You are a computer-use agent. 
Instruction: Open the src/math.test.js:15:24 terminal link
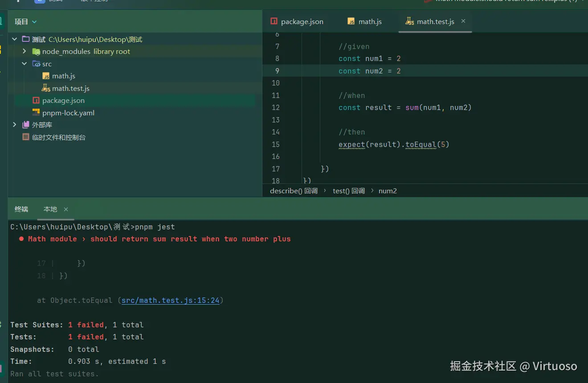[x=171, y=301]
